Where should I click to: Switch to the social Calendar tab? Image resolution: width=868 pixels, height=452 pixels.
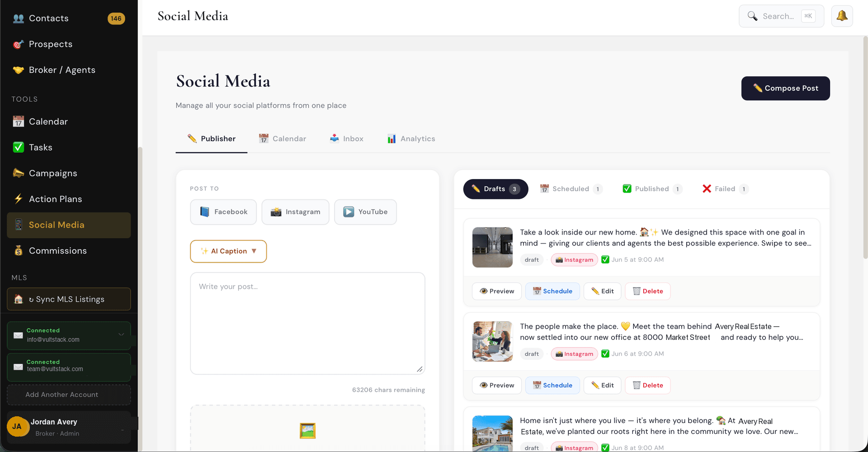tap(283, 139)
